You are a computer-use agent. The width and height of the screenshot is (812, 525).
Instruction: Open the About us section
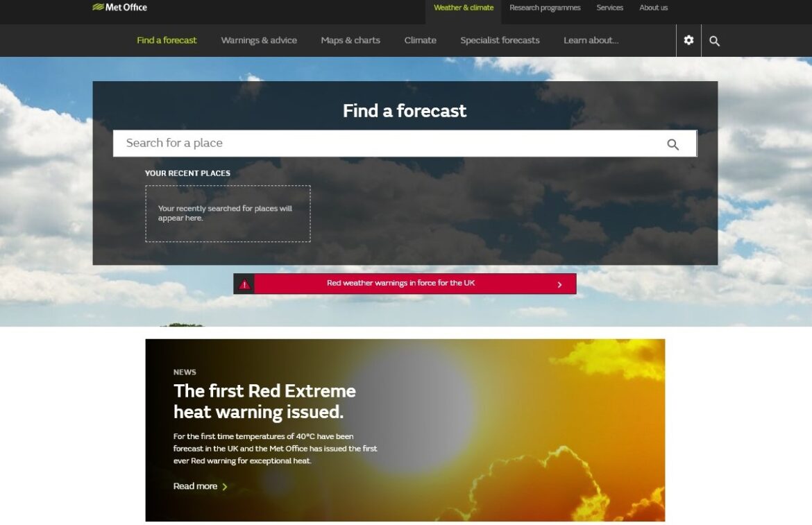[x=653, y=8]
